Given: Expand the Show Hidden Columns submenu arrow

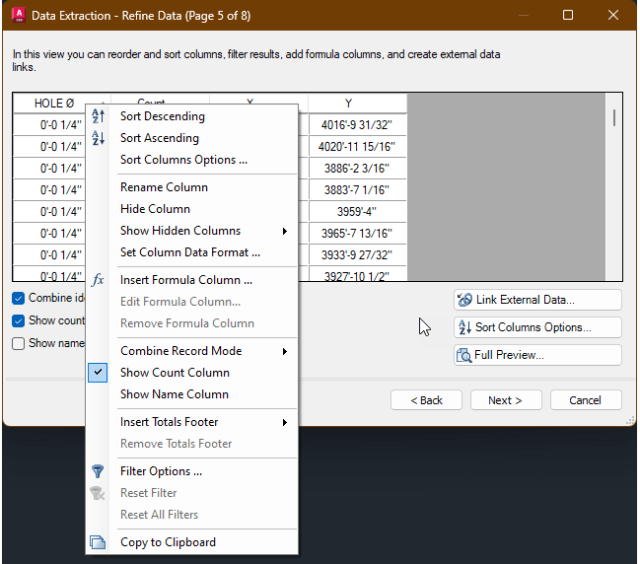Looking at the screenshot, I should point(285,231).
